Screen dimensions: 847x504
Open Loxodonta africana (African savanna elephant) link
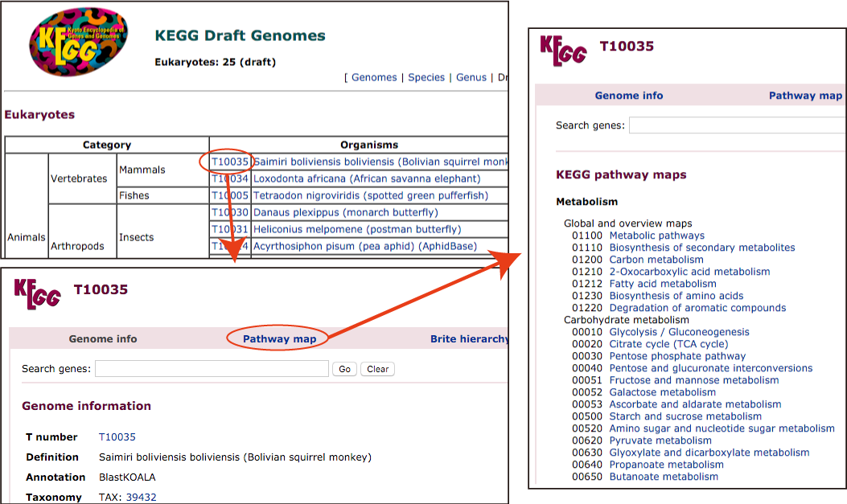coord(366,178)
